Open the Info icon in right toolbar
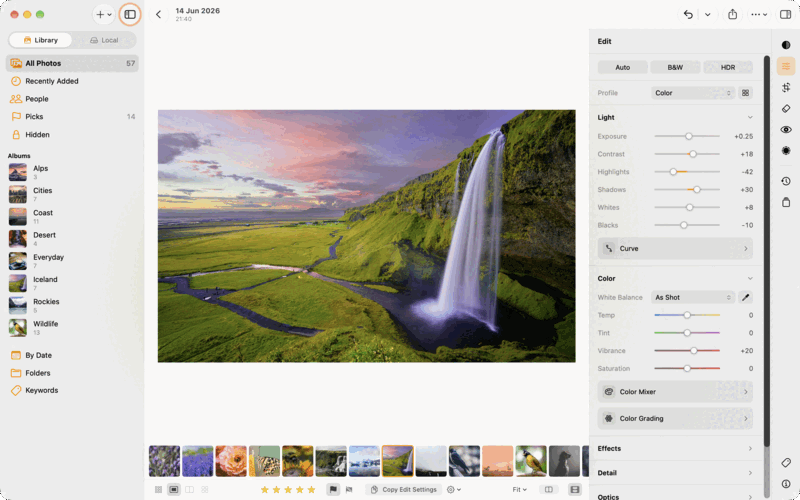This screenshot has height=500, width=800. click(786, 484)
